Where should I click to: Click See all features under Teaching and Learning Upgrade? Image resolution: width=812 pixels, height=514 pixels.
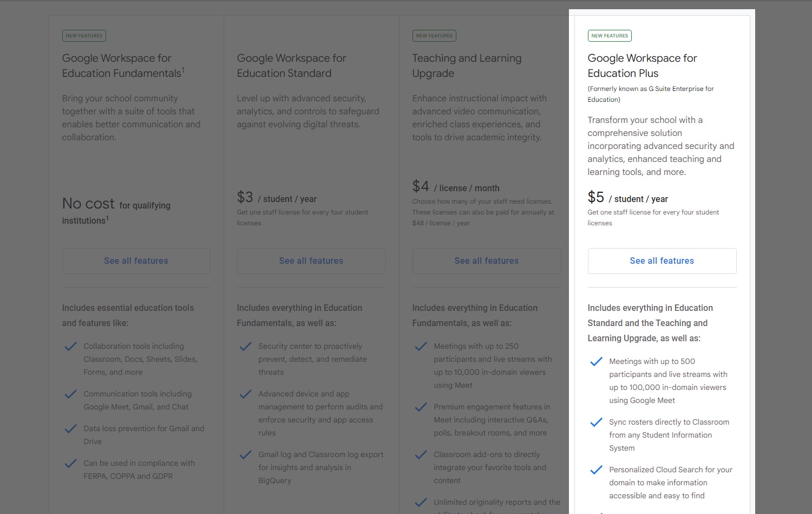(x=486, y=261)
